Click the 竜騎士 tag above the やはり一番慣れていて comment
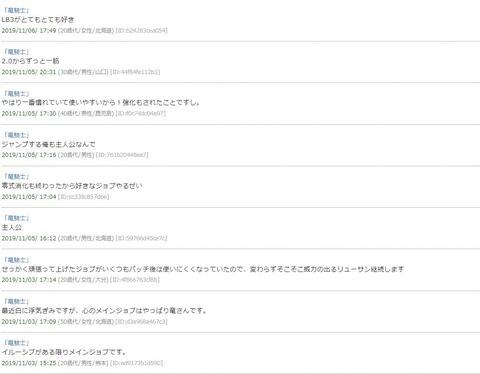 [x=16, y=94]
